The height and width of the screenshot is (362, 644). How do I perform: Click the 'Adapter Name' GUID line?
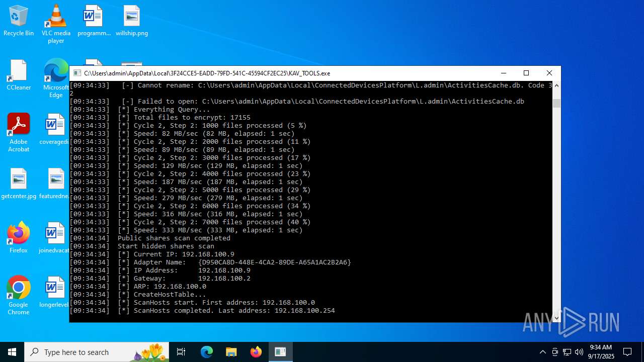pos(210,262)
